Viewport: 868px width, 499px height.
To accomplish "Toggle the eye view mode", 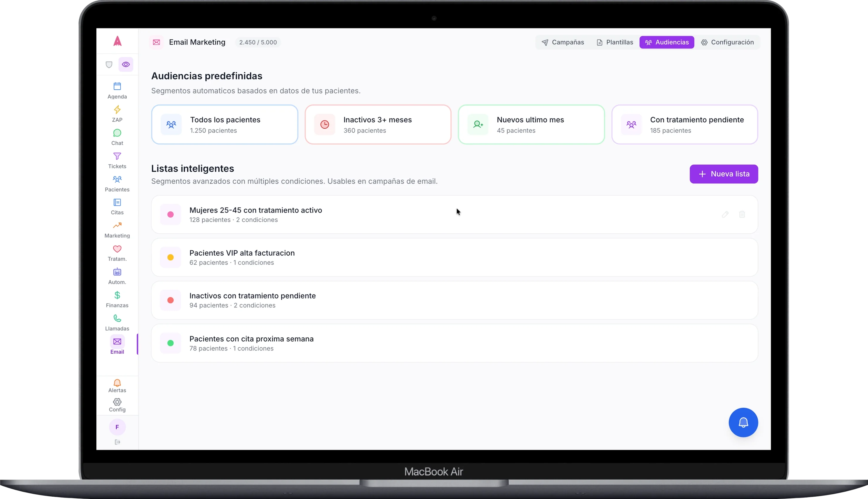I will (x=126, y=64).
